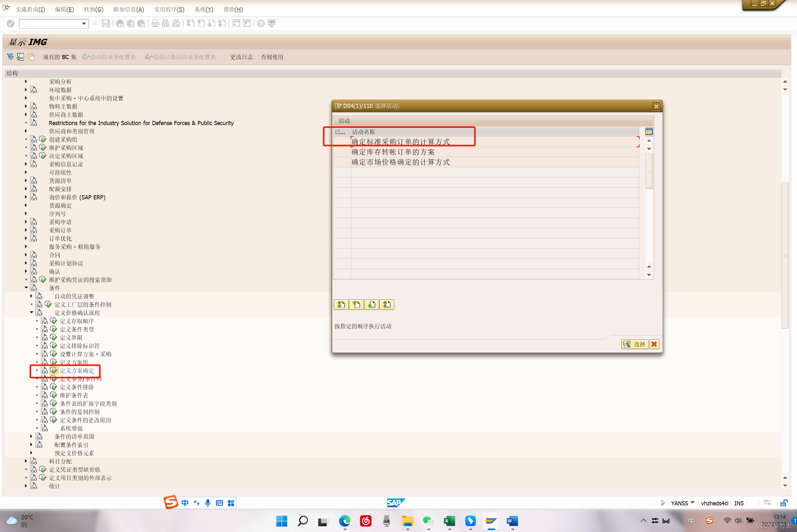Click the Find binoculars icon

click(165, 23)
